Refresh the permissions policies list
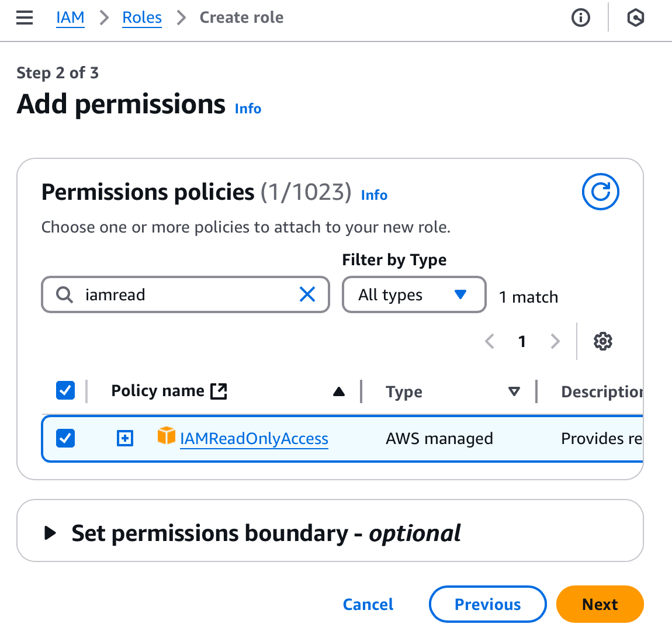 [600, 192]
